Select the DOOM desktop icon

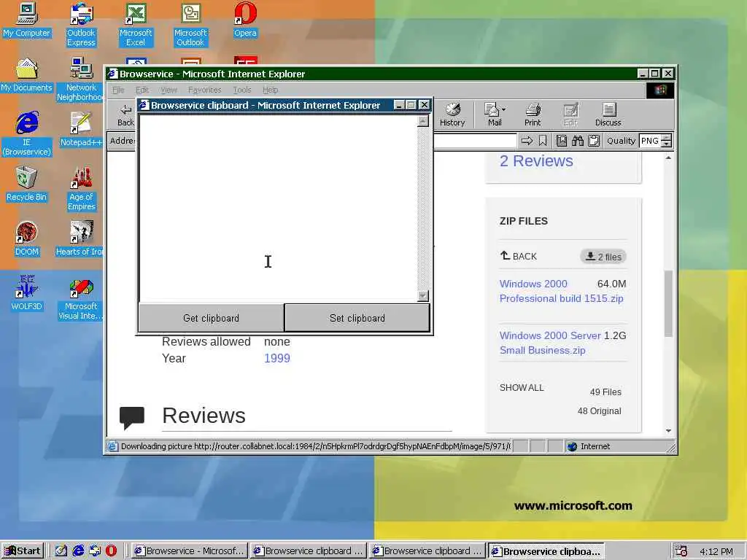[x=27, y=239]
